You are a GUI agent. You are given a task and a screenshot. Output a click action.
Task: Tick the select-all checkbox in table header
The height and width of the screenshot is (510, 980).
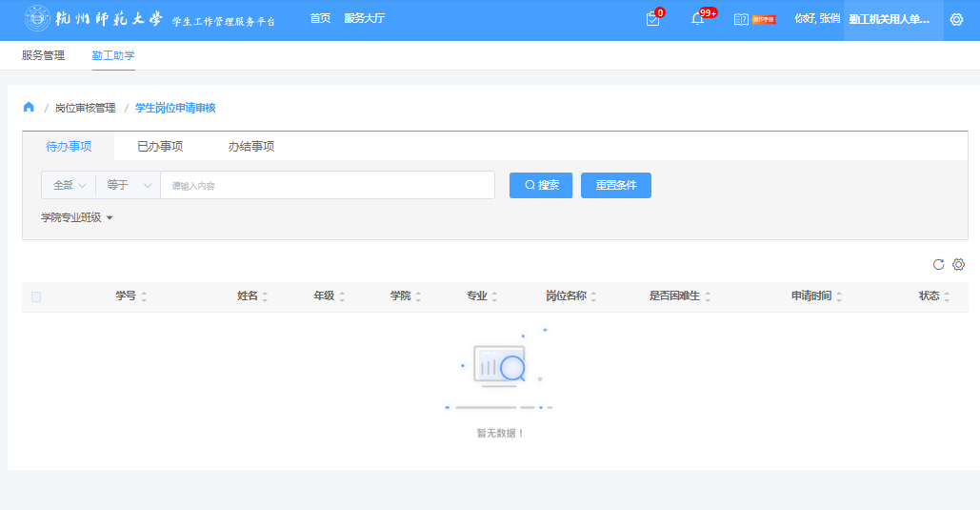[36, 297]
